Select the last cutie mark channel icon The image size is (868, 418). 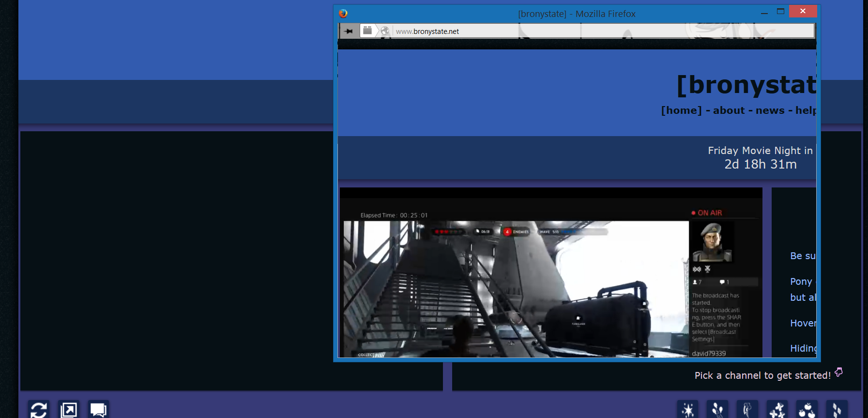point(837,410)
